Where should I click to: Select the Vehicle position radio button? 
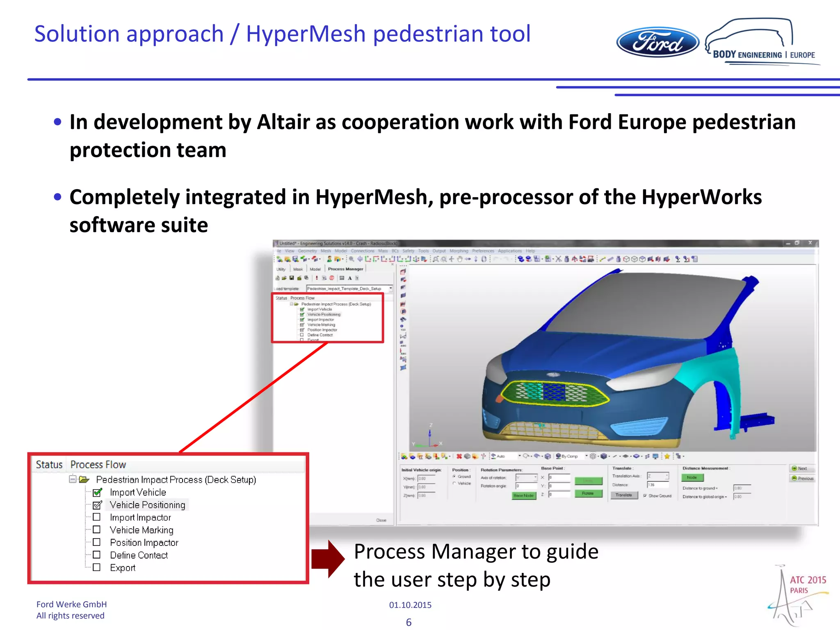click(454, 483)
